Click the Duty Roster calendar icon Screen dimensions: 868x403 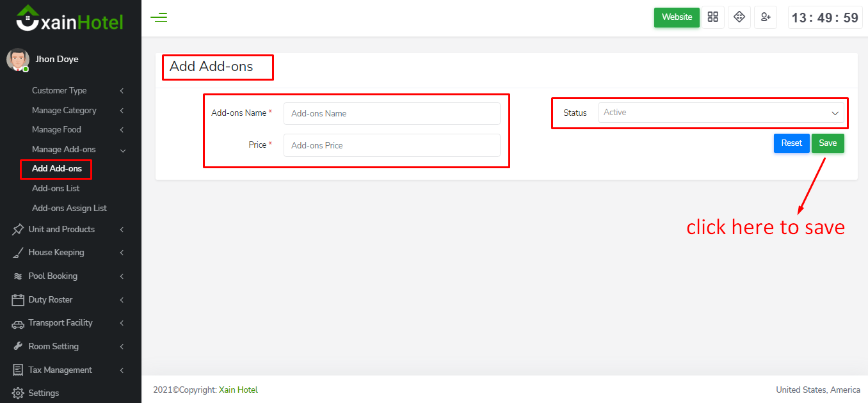pos(18,300)
